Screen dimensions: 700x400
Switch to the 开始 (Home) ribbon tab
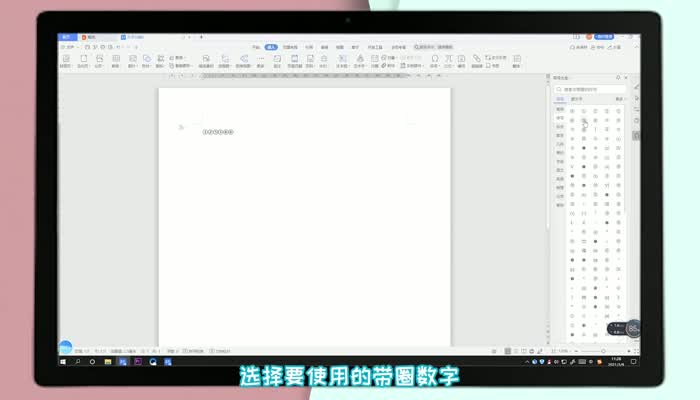coord(256,47)
